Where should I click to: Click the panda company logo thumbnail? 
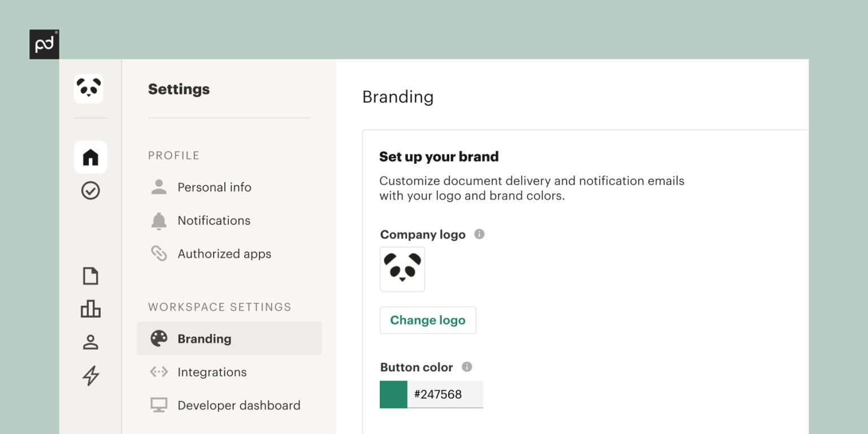tap(402, 270)
